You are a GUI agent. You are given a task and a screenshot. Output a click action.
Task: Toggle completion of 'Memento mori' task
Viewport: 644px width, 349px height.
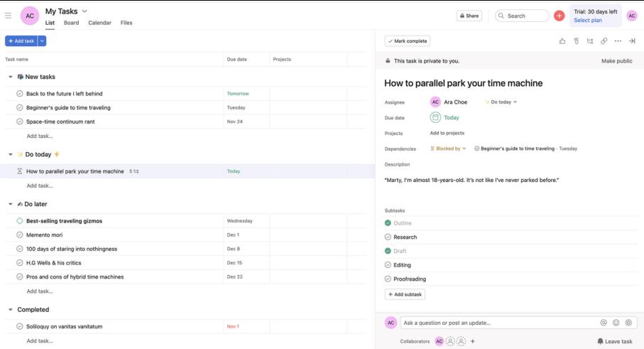(20, 235)
